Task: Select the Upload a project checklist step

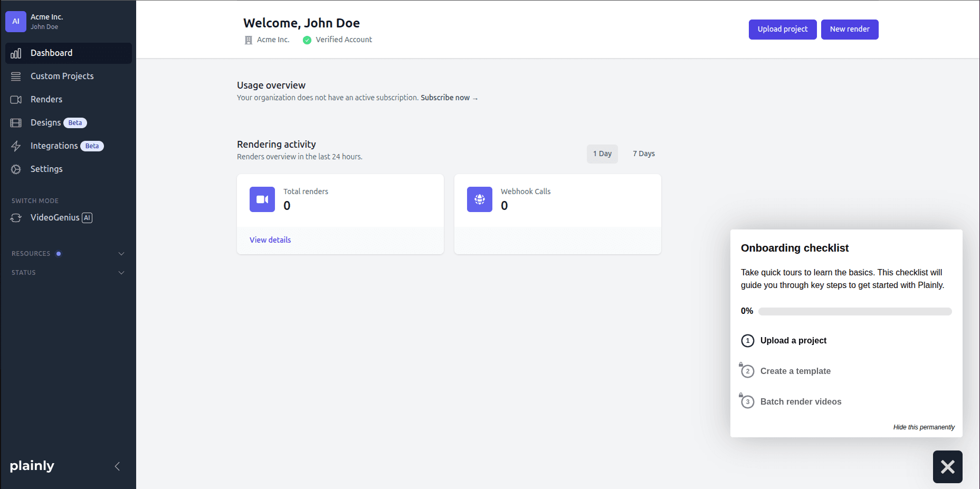Action: click(793, 341)
